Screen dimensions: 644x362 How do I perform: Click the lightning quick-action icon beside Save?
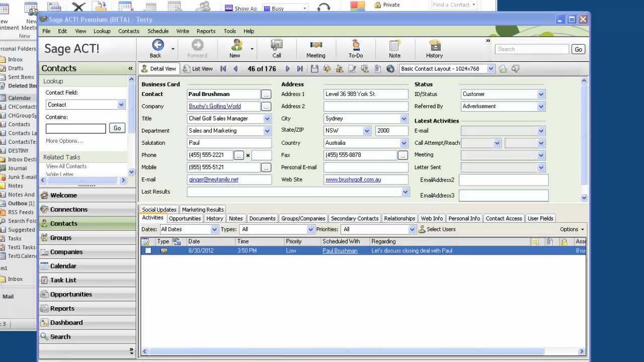(x=327, y=69)
